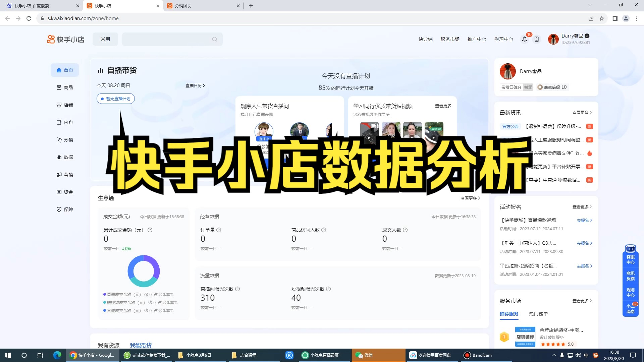The width and height of the screenshot is (644, 362).
Task: Open 数据 in left sidebar
Action: tap(65, 157)
